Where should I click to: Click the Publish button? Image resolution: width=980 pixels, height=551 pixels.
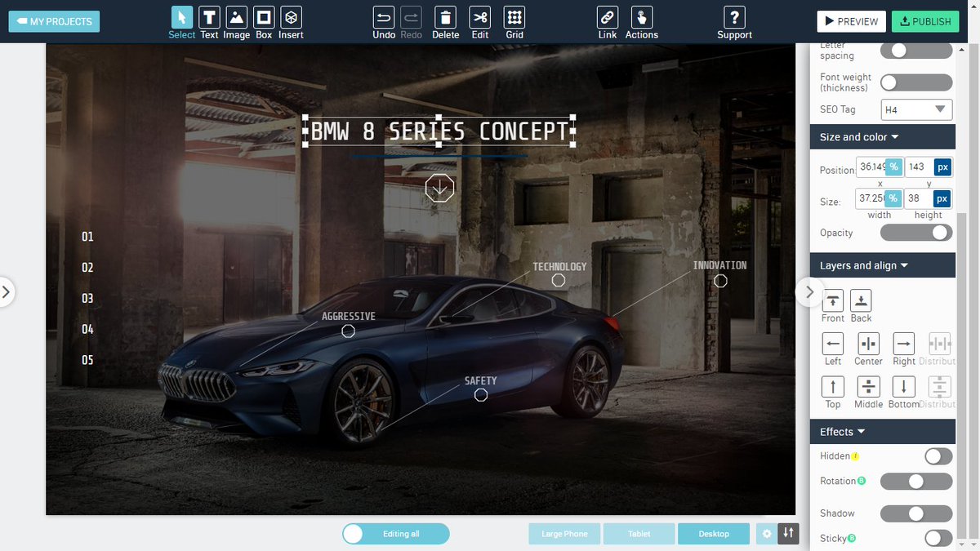(925, 21)
